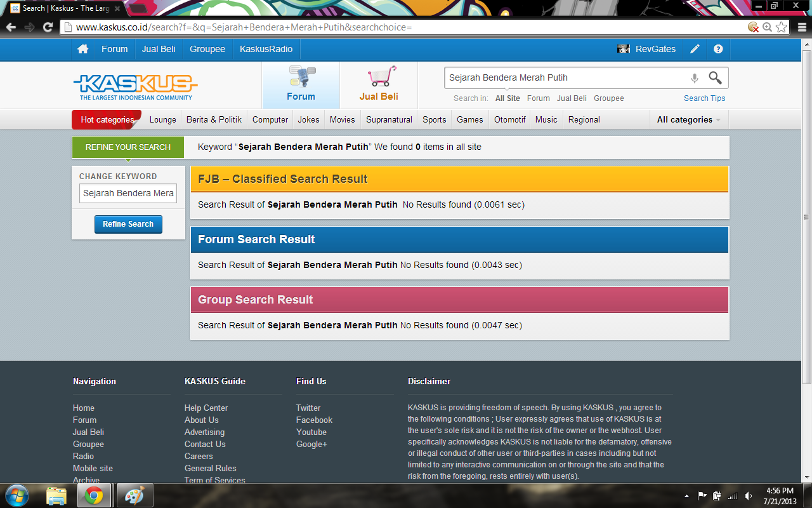Select the Games category
This screenshot has height=508, width=812.
pos(470,119)
